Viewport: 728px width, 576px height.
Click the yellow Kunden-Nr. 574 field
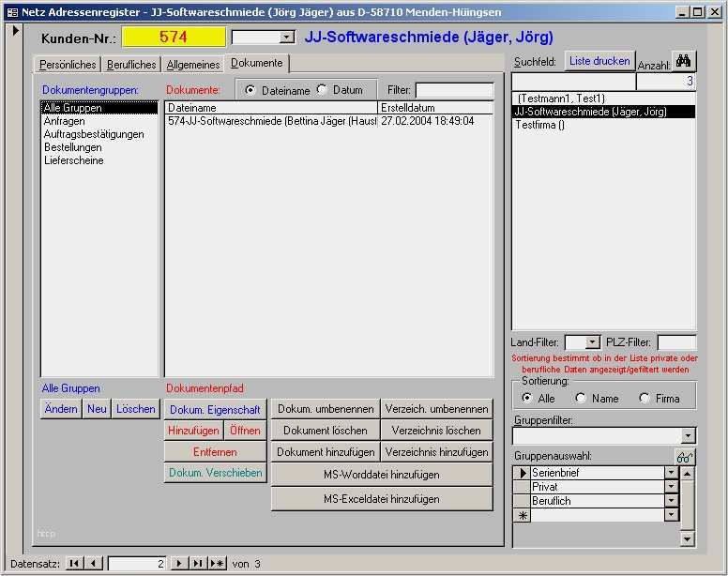174,38
